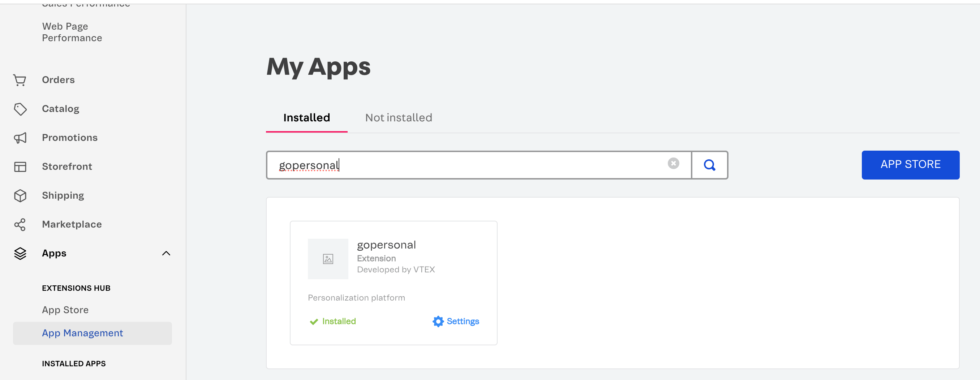Click the Storefront layout icon
980x380 pixels.
point(20,167)
